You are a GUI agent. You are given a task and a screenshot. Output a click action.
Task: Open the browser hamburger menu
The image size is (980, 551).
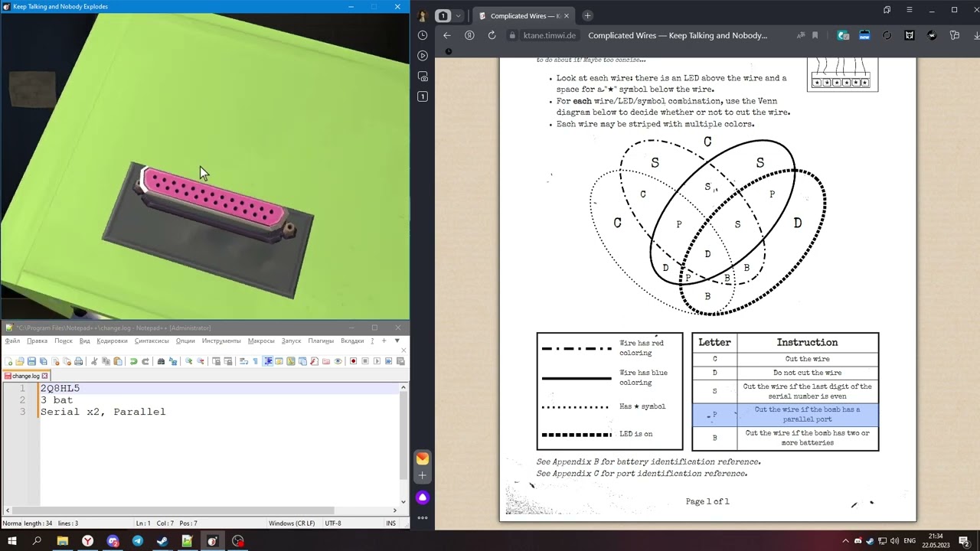[x=909, y=10]
